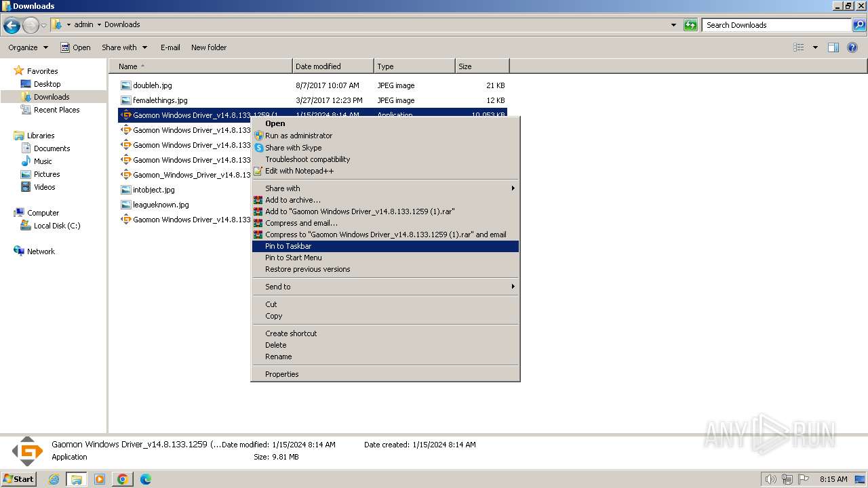Click the Favorites star icon
The image size is (868, 488).
19,70
